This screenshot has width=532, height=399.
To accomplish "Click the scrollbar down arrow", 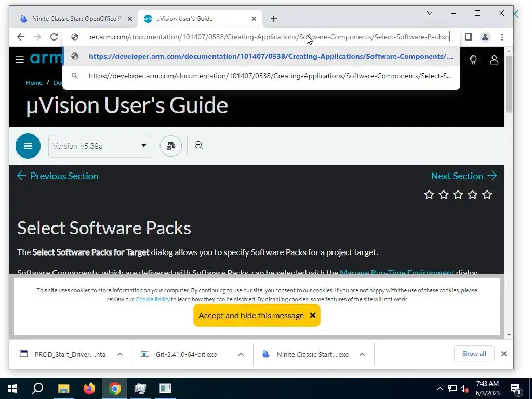I will (509, 335).
